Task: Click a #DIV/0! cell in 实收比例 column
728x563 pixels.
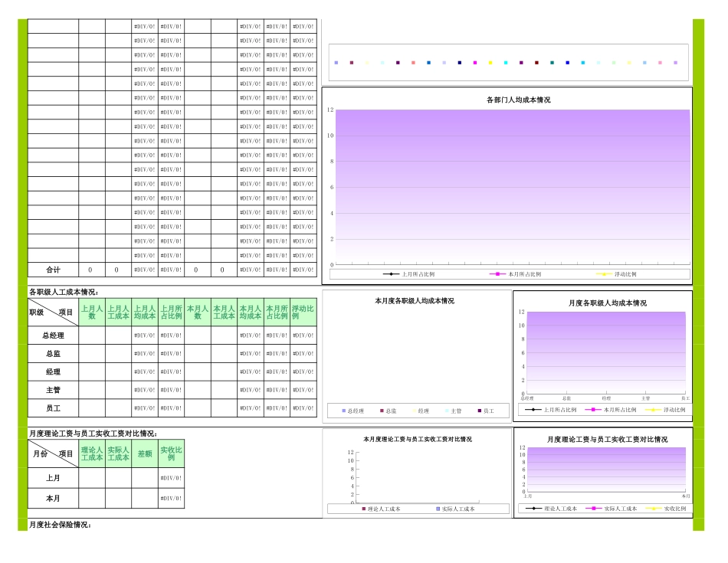Action: pyautogui.click(x=170, y=478)
